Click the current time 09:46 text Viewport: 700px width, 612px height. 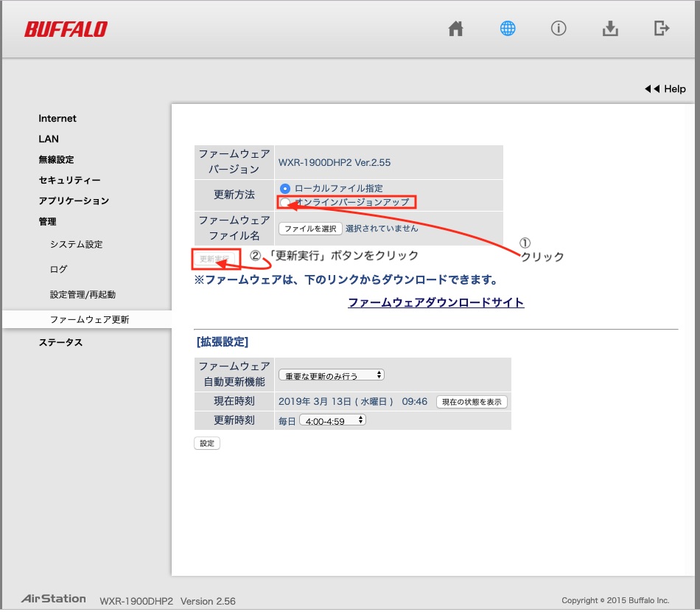[414, 402]
